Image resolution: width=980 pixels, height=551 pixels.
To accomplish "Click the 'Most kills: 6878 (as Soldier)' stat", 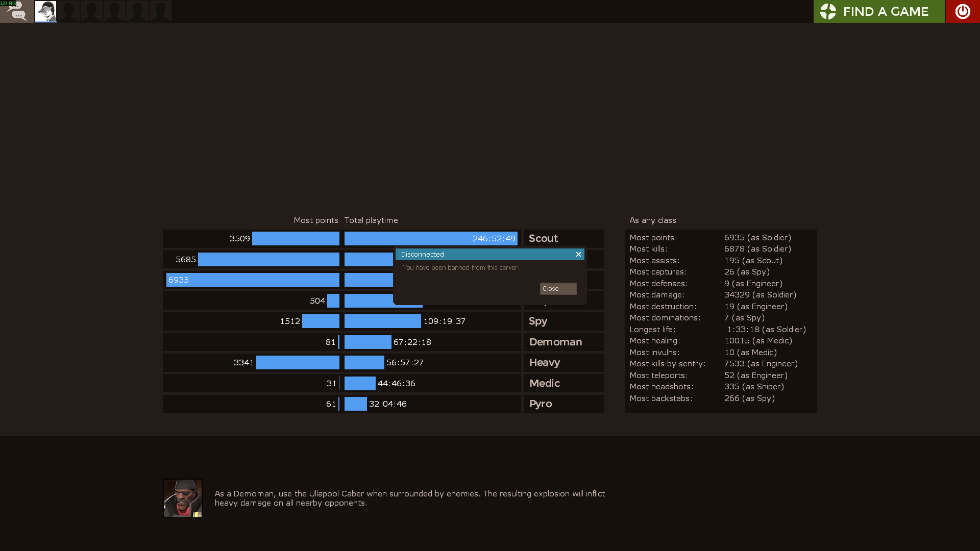I will pos(710,249).
